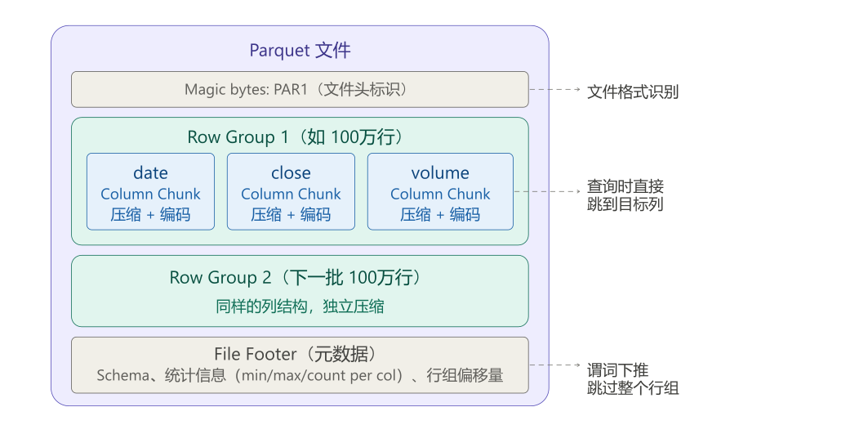Click the "volume" column name label

(440, 173)
